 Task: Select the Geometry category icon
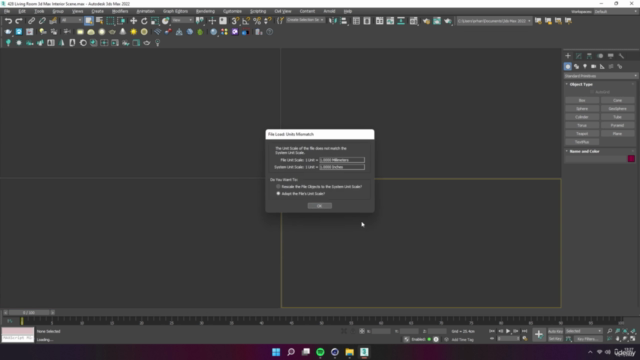click(568, 67)
